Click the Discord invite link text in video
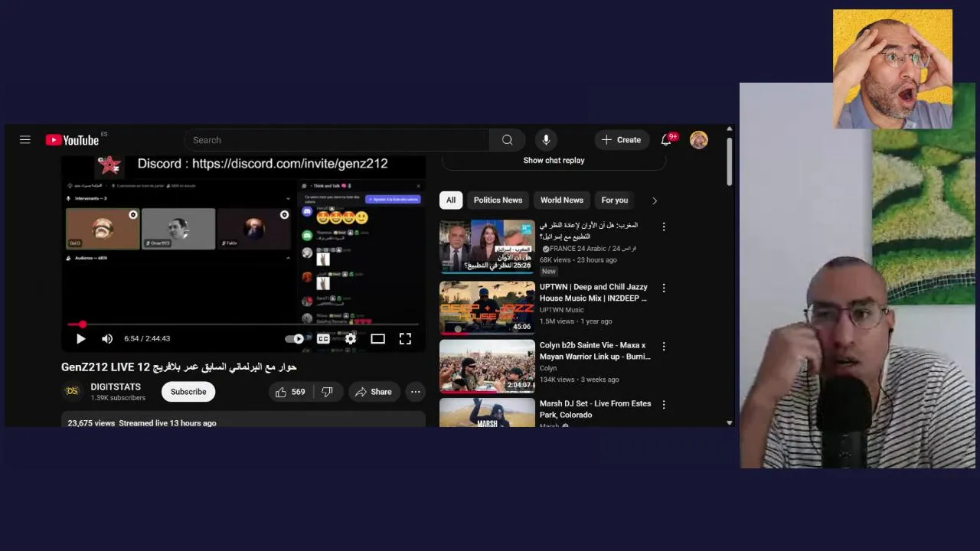The height and width of the screenshot is (551, 980). [263, 164]
